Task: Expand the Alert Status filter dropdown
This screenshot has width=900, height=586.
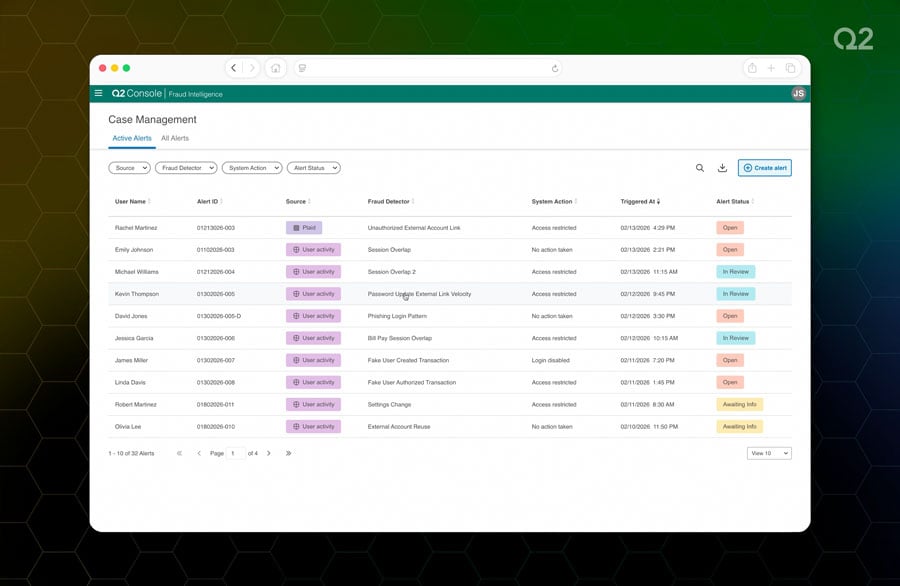Action: point(314,168)
